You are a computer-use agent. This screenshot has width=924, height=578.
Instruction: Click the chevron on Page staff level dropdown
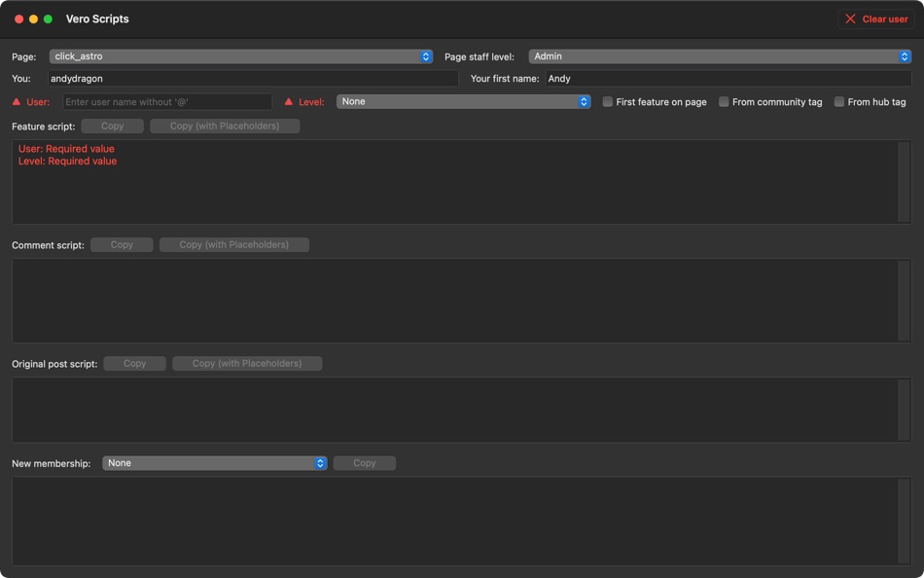906,55
